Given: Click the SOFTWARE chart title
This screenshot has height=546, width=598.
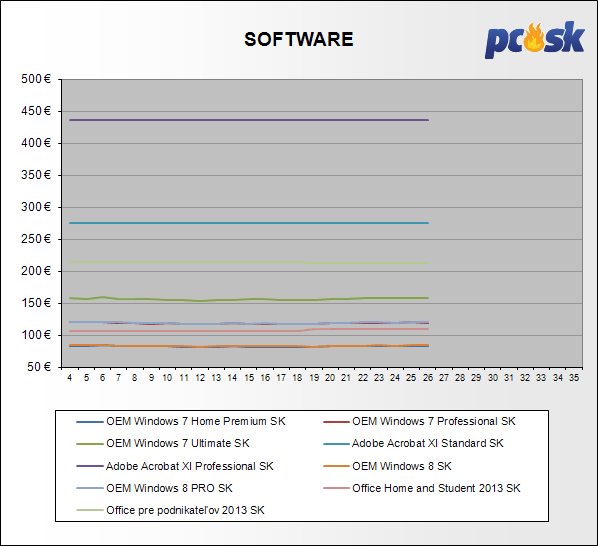Looking at the screenshot, I should [299, 39].
